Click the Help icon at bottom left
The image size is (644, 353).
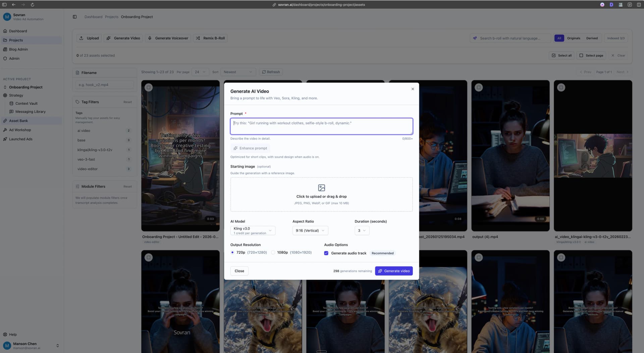point(6,335)
